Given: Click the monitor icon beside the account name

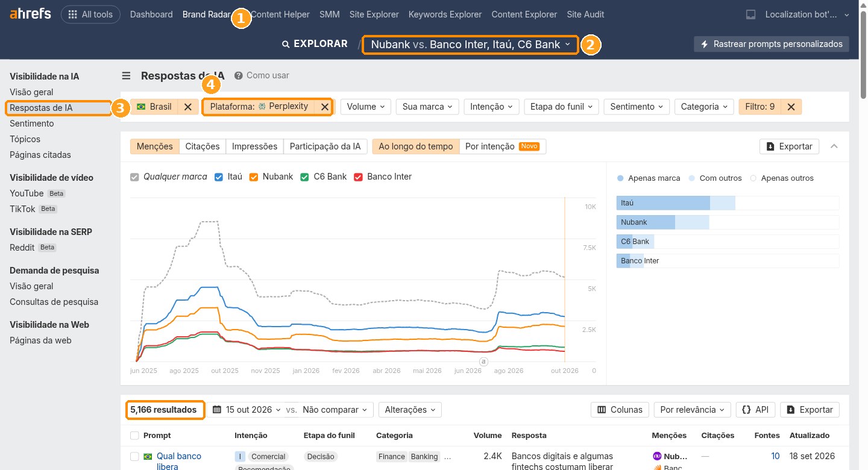Looking at the screenshot, I should [751, 14].
